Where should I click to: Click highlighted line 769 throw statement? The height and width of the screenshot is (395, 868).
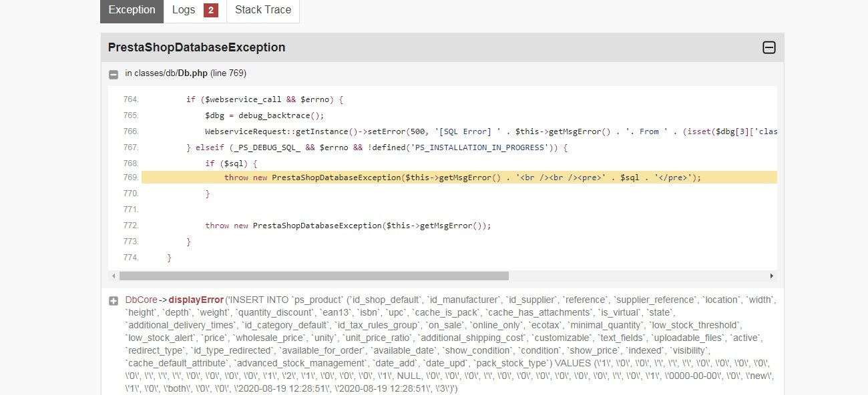coord(463,177)
